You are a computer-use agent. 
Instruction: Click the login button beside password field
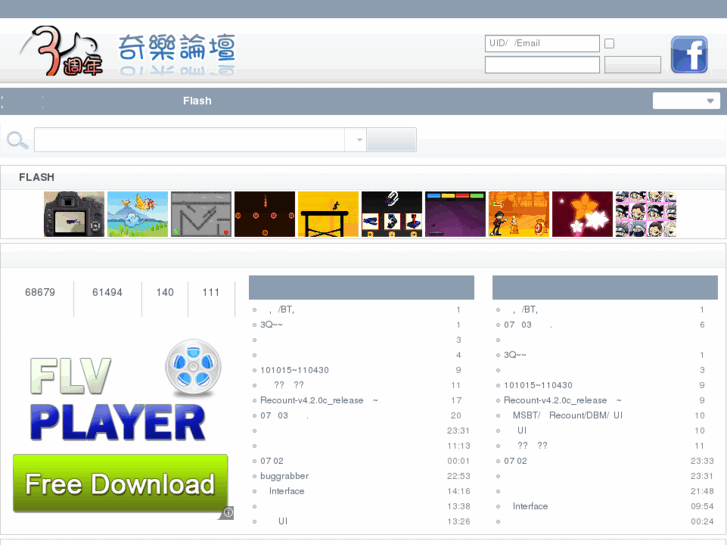632,65
